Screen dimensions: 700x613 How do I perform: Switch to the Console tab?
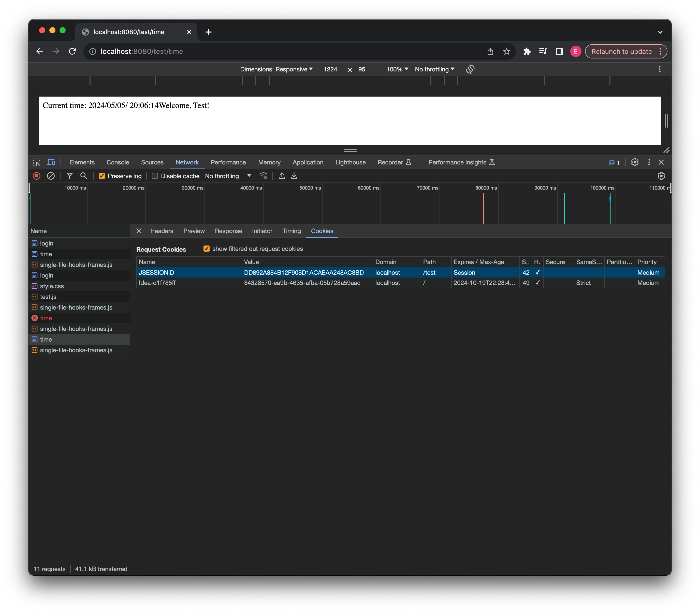pos(118,162)
